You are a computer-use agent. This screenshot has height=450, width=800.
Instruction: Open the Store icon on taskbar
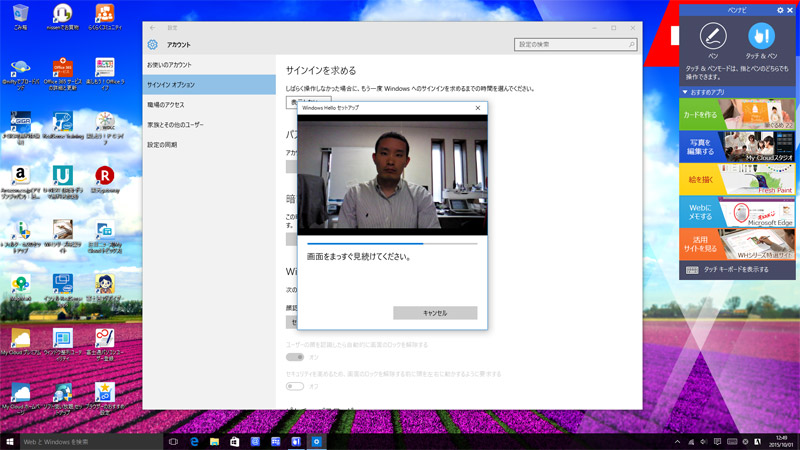click(235, 441)
